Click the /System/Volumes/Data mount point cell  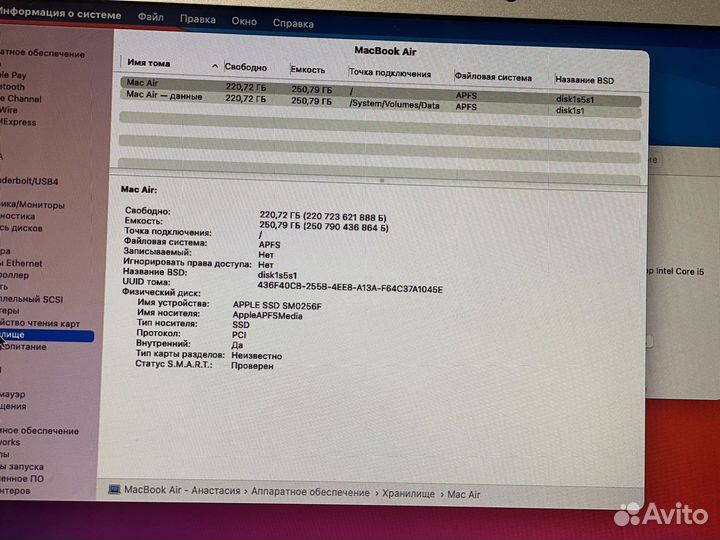[x=394, y=105]
